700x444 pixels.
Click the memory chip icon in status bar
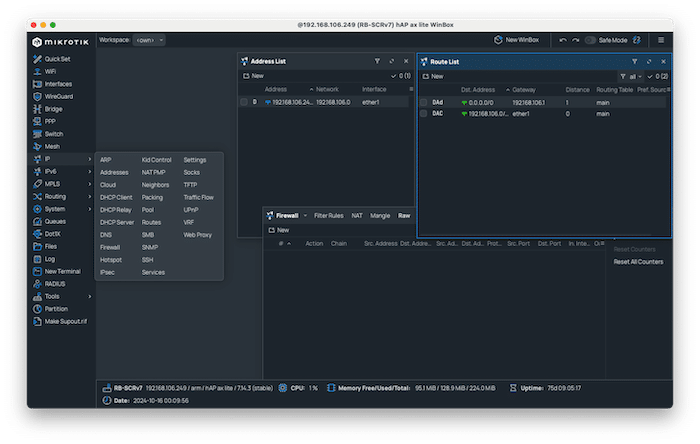331,388
